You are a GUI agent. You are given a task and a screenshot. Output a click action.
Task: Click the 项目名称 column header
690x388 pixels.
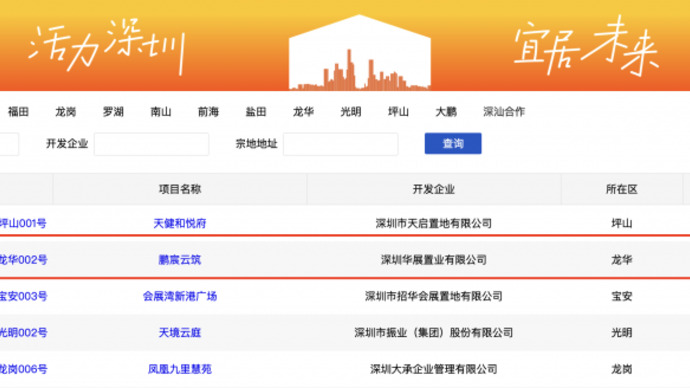[x=180, y=190]
